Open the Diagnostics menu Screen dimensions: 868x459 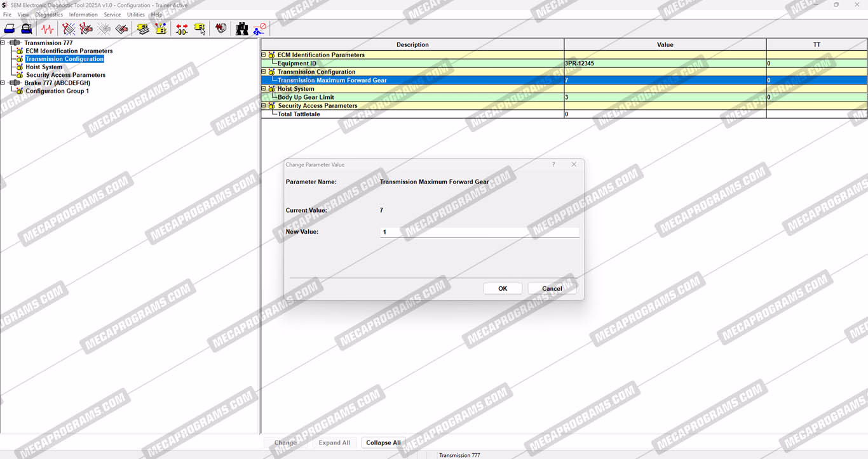point(49,15)
